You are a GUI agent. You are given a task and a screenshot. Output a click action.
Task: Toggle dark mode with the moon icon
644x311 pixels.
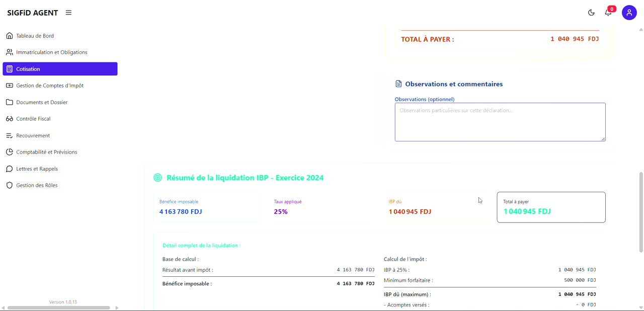pos(591,12)
